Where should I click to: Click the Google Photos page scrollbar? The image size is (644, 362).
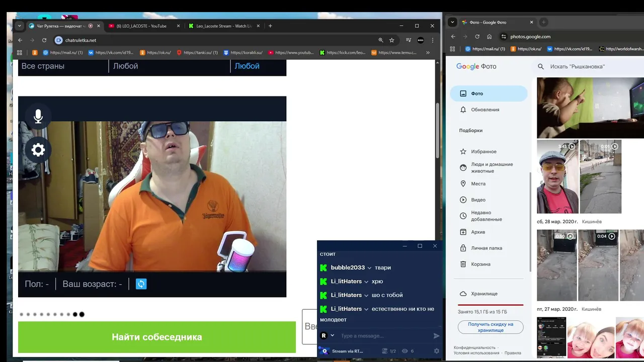click(531, 221)
